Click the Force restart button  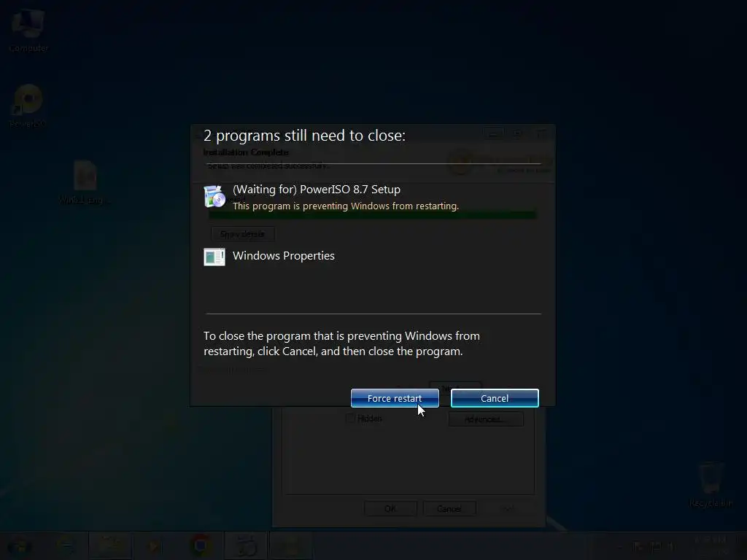pyautogui.click(x=395, y=398)
